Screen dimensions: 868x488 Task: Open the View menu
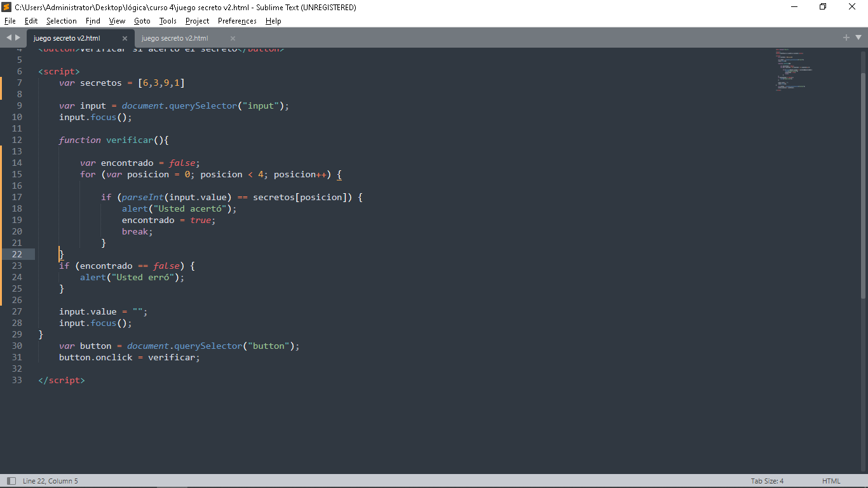pos(117,21)
